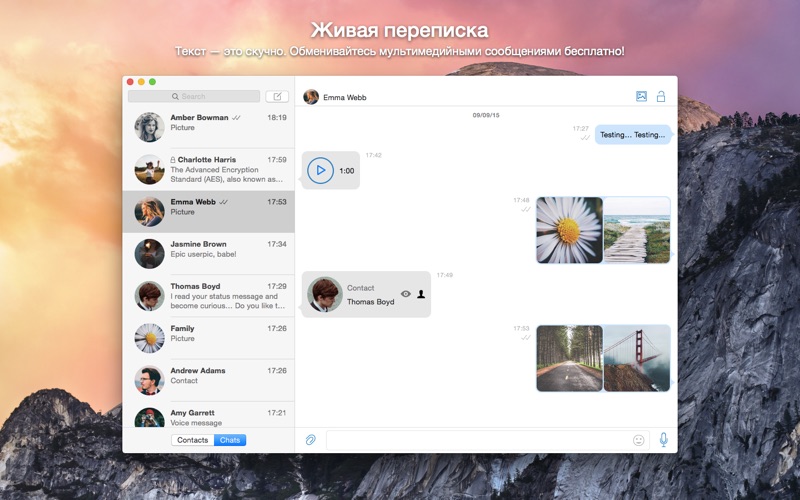Click the 18:19 timestamp for Amber Bowman
Screen dimensions: 800x500
[x=277, y=117]
